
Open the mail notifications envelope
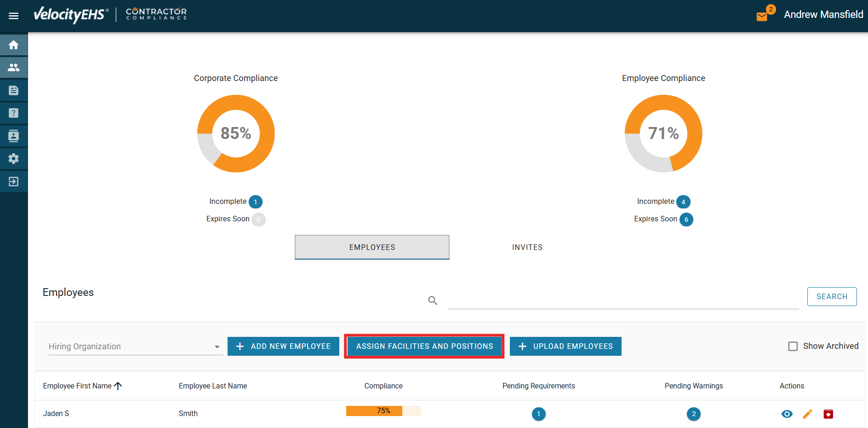coord(762,17)
